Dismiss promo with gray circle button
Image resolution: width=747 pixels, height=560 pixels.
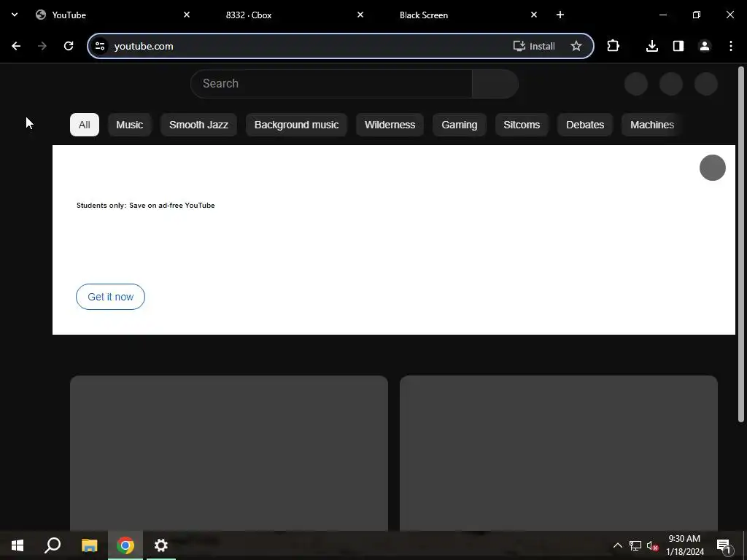coord(712,168)
